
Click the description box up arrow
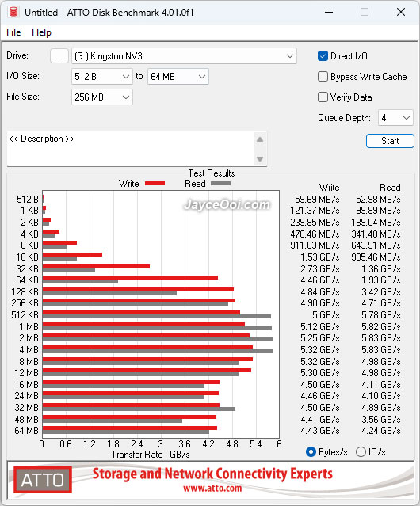(260, 139)
